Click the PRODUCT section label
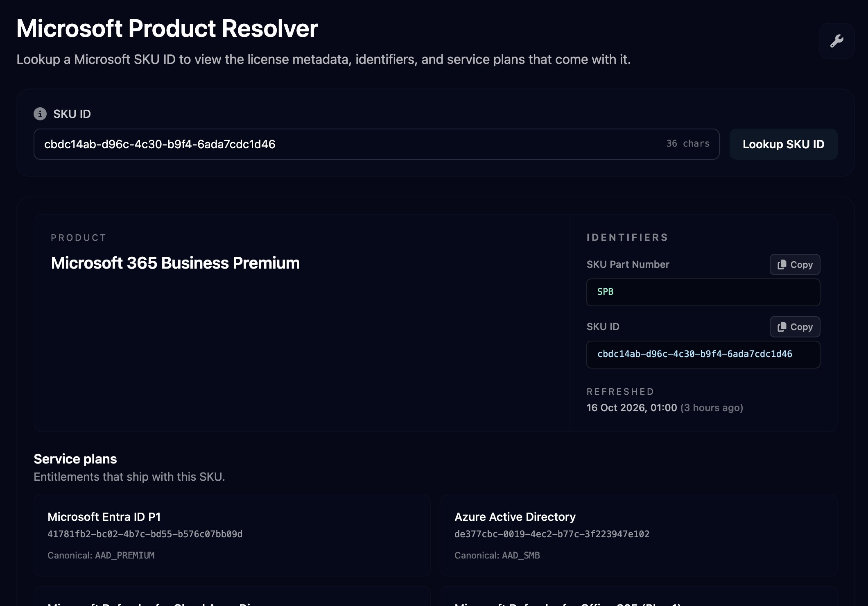The height and width of the screenshot is (606, 868). (78, 238)
